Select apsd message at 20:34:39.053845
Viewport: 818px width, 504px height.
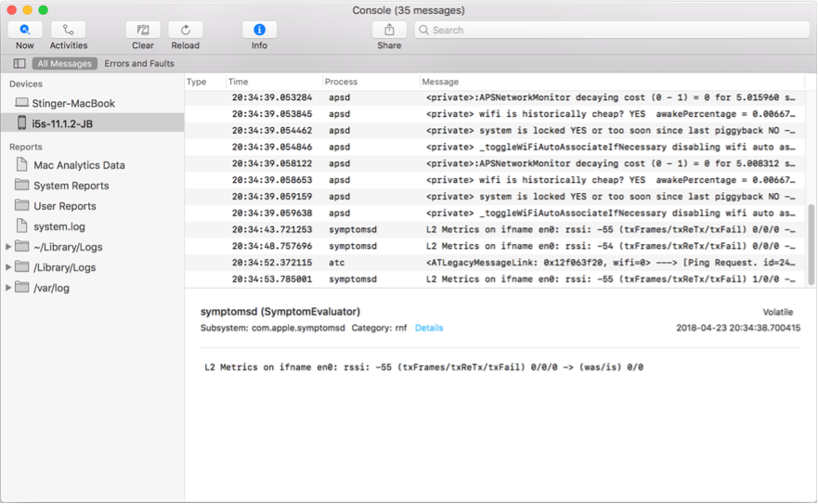(496, 114)
